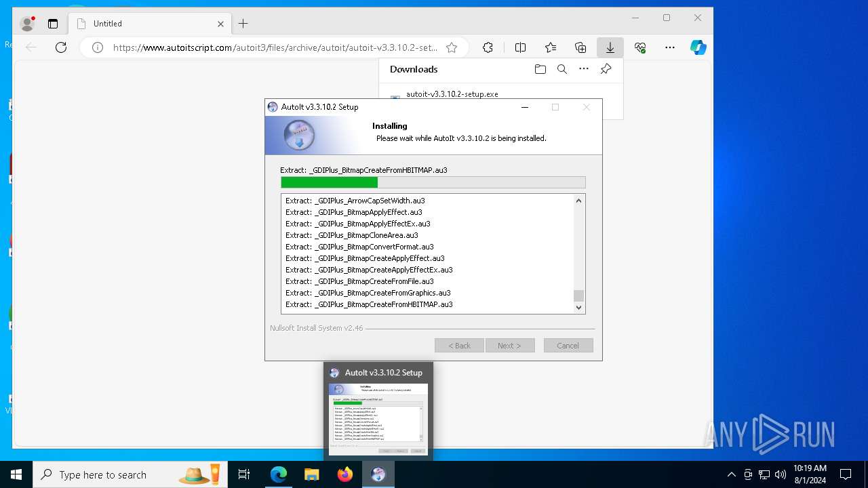This screenshot has width=868, height=488.
Task: Open the Downloads toolbar button
Action: 610,47
